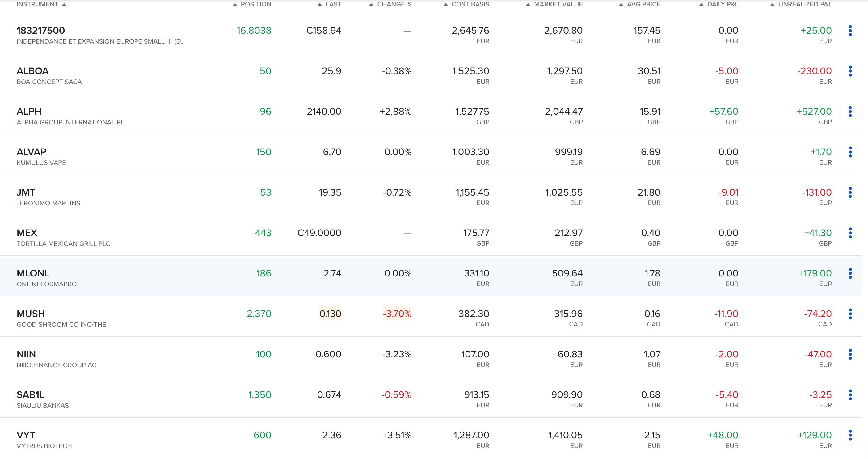
Task: Open the options menu for SAB1L row
Action: [x=850, y=395]
